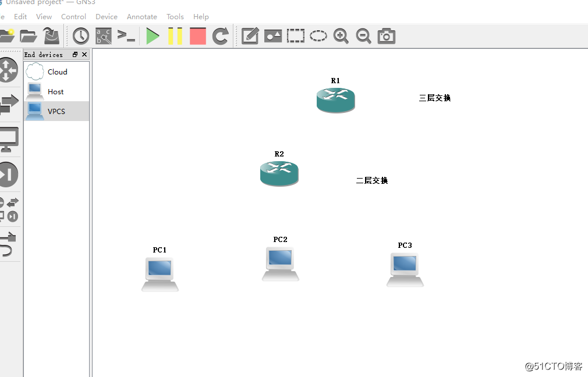
Task: Open console for all devices icon
Action: coord(126,36)
